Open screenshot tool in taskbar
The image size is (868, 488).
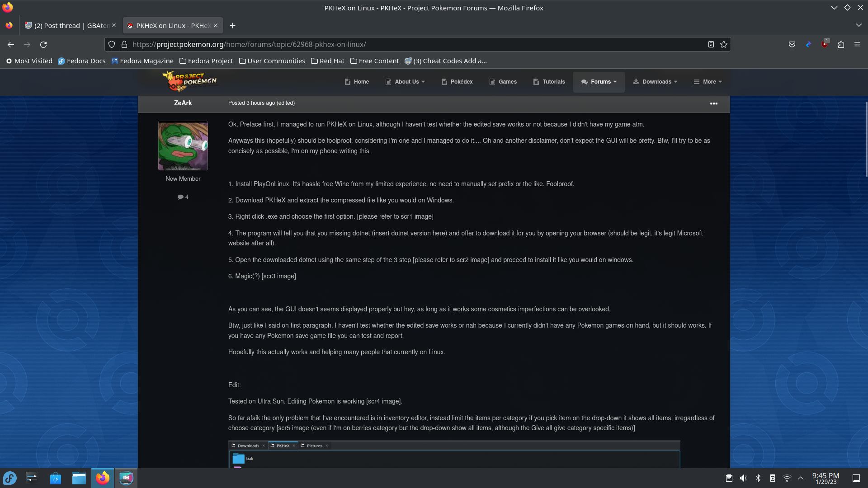[x=126, y=478]
